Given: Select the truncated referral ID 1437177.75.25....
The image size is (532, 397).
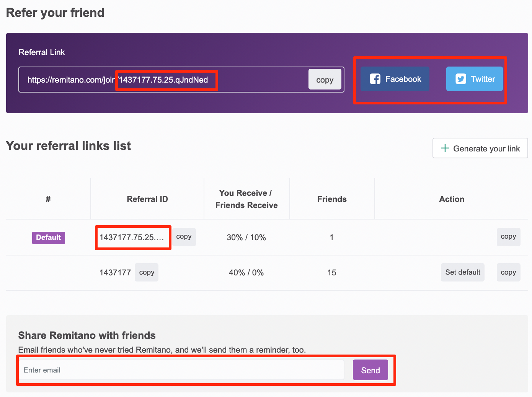Looking at the screenshot, I should pos(132,238).
